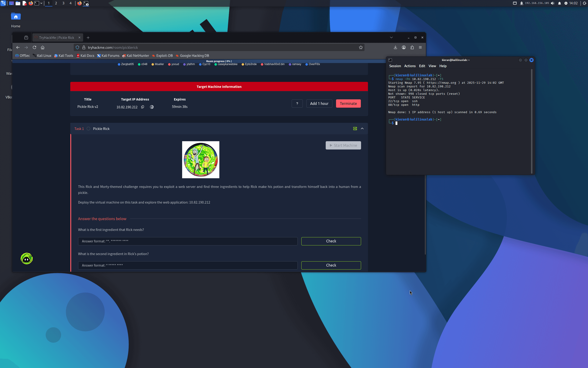Focus grouped terminal windows in the taskbar
The image size is (588, 368).
[x=86, y=3]
